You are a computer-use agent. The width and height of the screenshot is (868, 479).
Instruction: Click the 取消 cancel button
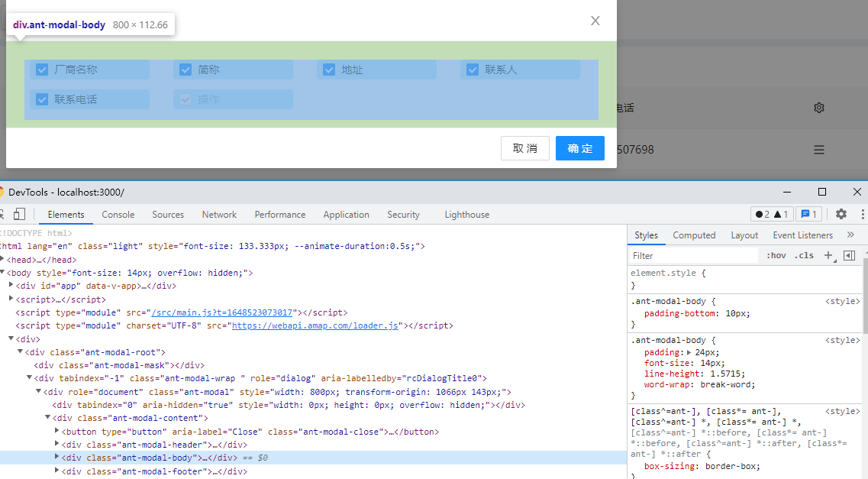[x=524, y=148]
